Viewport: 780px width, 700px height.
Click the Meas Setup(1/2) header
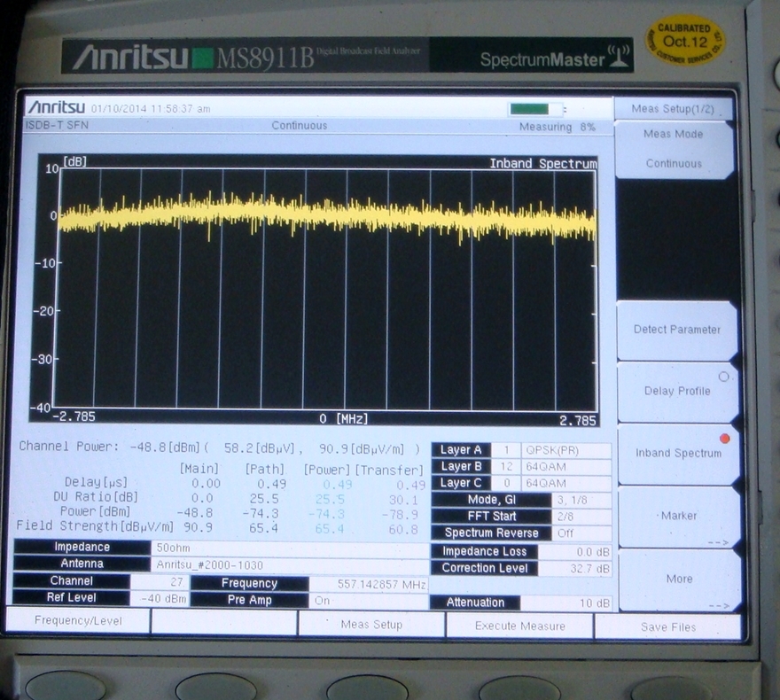click(673, 109)
